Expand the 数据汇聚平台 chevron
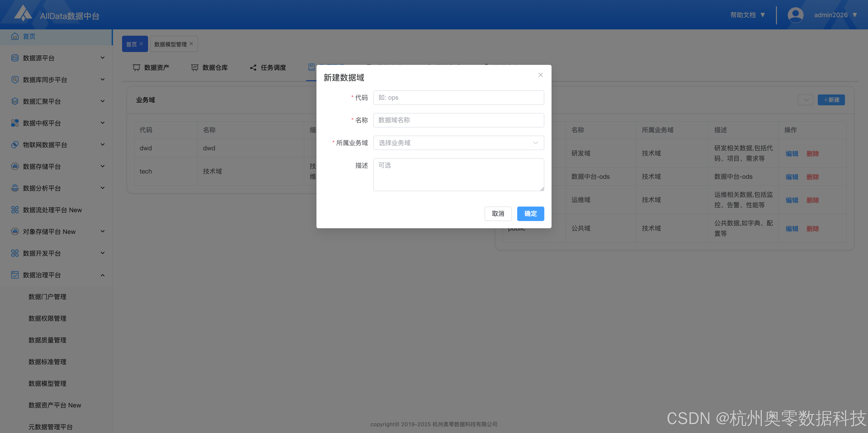 103,101
